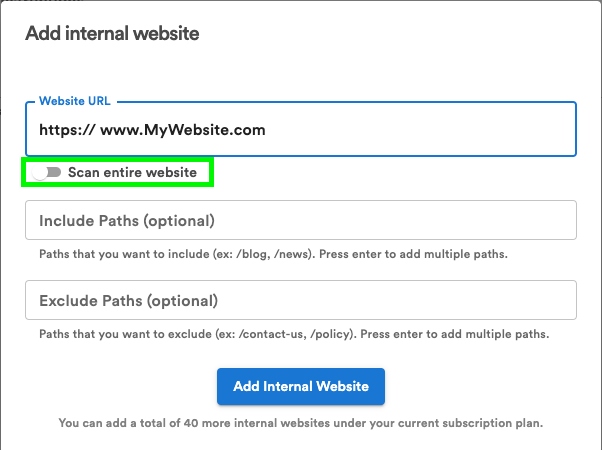Select the Exclude Paths input field
The image size is (602, 450).
300,300
